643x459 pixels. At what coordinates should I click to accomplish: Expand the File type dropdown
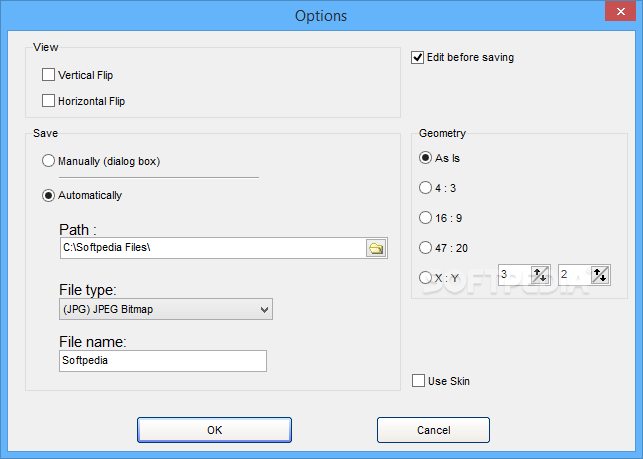click(x=166, y=309)
